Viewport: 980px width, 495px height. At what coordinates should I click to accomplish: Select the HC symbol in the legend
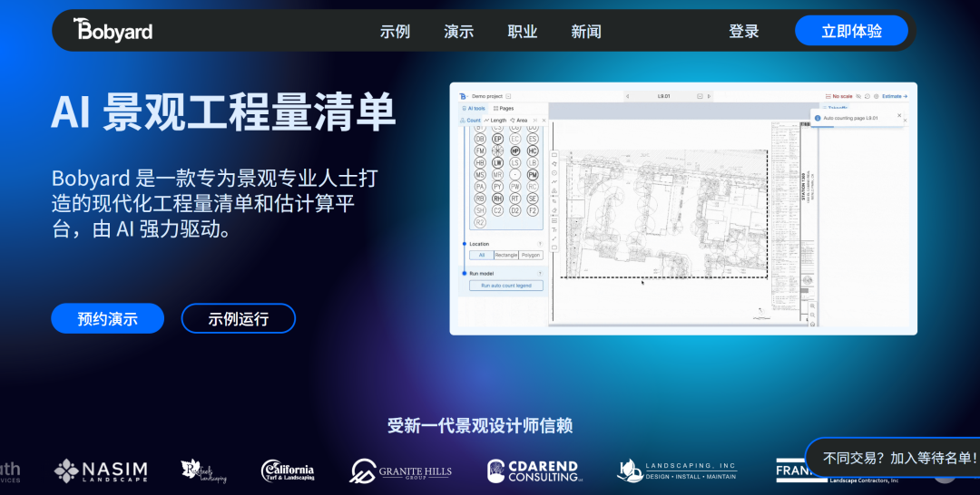pos(533,151)
